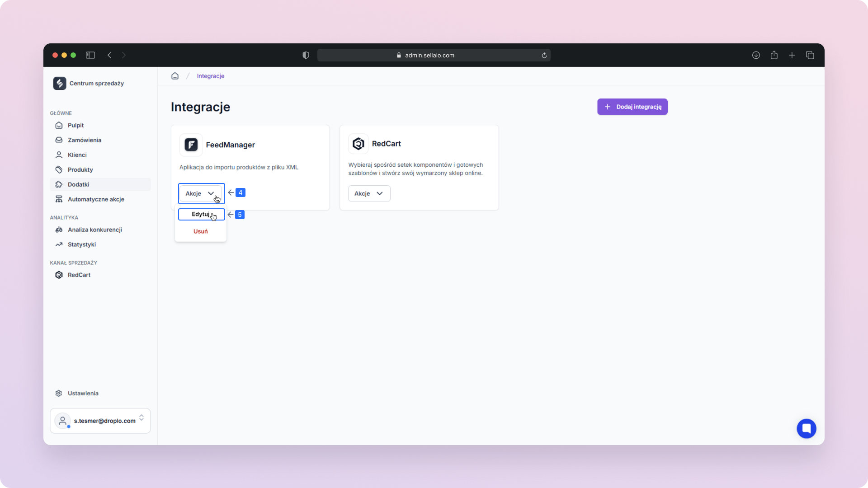
Task: Click the Dodaj integrację button
Action: (632, 107)
